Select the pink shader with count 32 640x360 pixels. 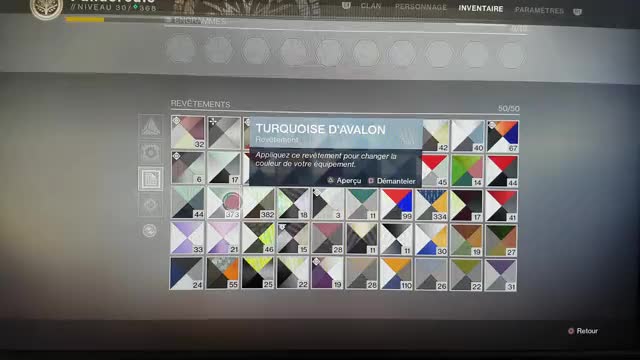click(188, 132)
